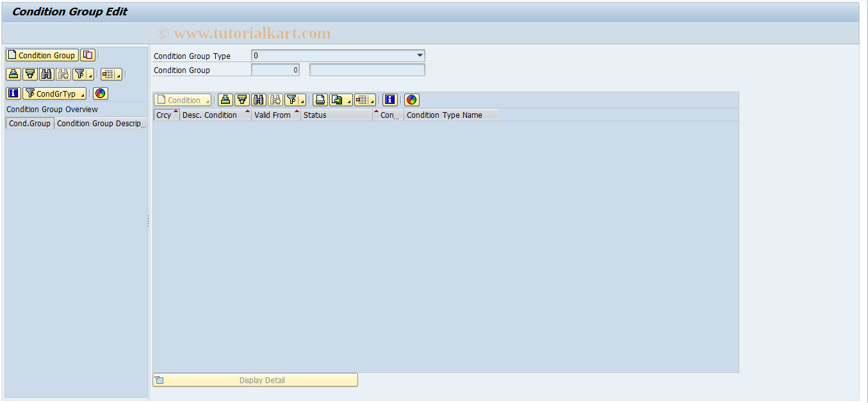Screen dimensions: 868x403
Task: Open the CondGrTyp filter dropdown
Action: 54,94
